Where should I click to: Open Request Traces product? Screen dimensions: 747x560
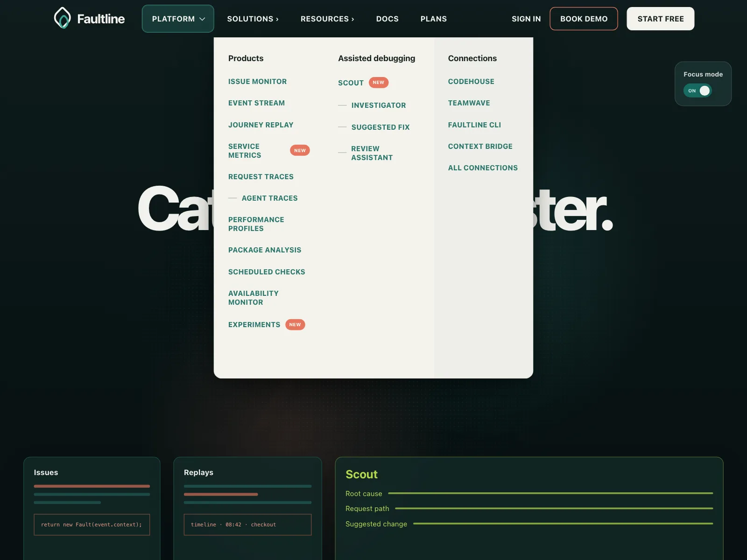click(x=261, y=176)
